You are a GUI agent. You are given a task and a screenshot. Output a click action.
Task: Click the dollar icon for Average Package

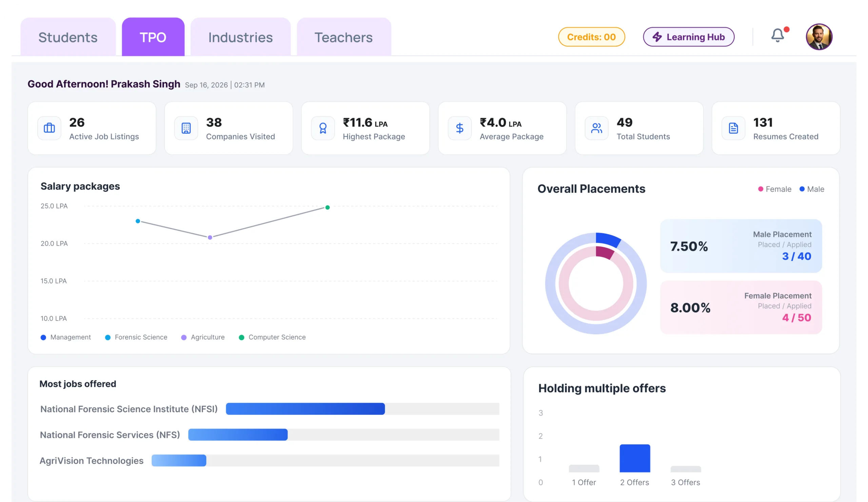459,128
